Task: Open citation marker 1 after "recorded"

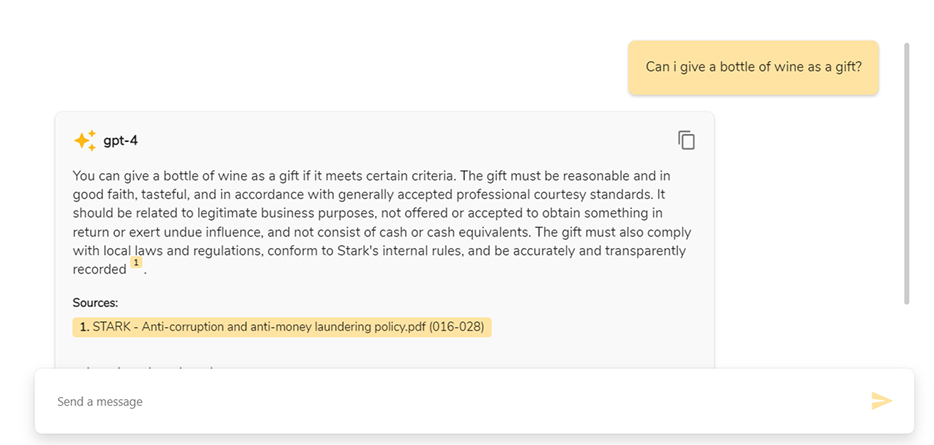Action: (136, 265)
